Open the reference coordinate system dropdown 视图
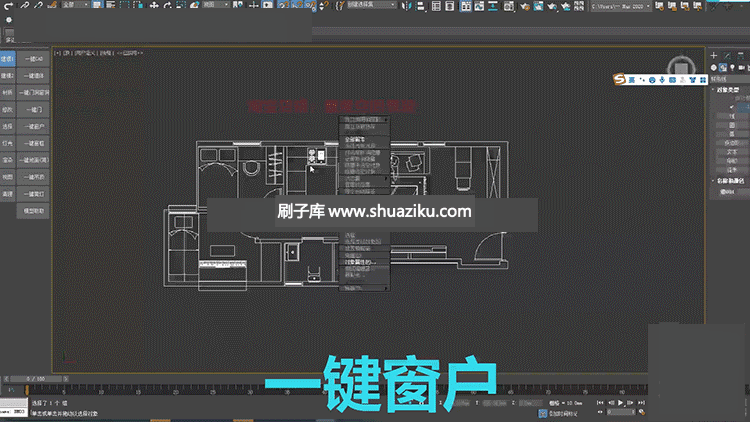The image size is (750, 422). (216, 5)
